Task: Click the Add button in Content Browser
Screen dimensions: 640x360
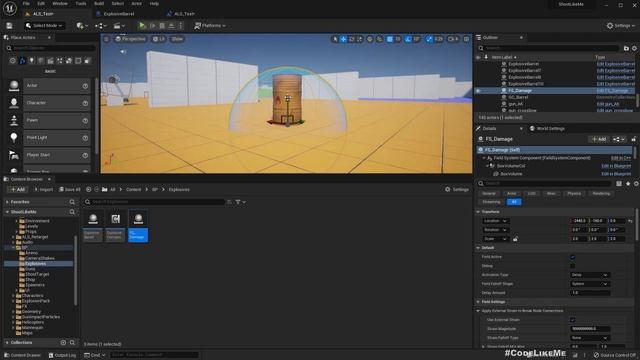Action: [17, 190]
